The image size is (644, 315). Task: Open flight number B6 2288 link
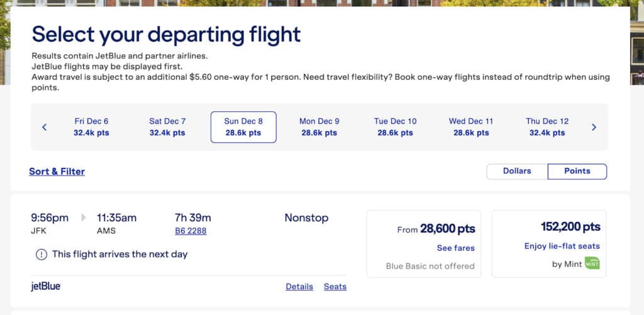191,231
